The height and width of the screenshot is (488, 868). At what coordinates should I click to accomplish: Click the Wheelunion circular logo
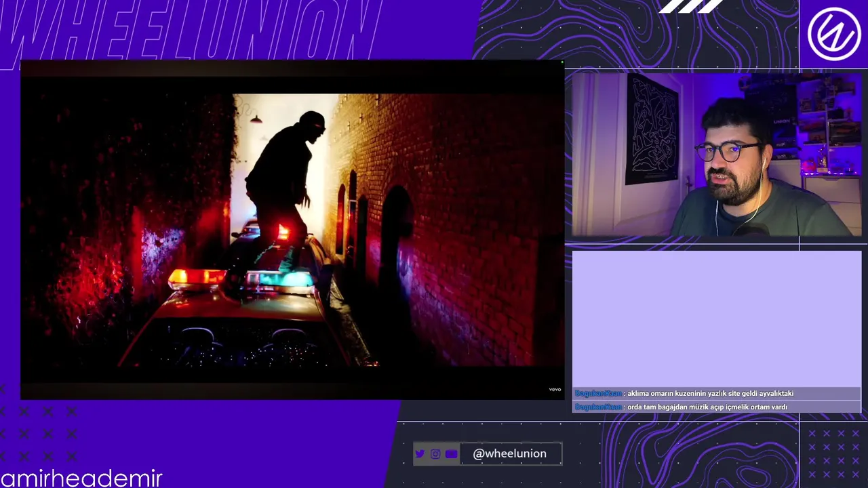pos(834,34)
